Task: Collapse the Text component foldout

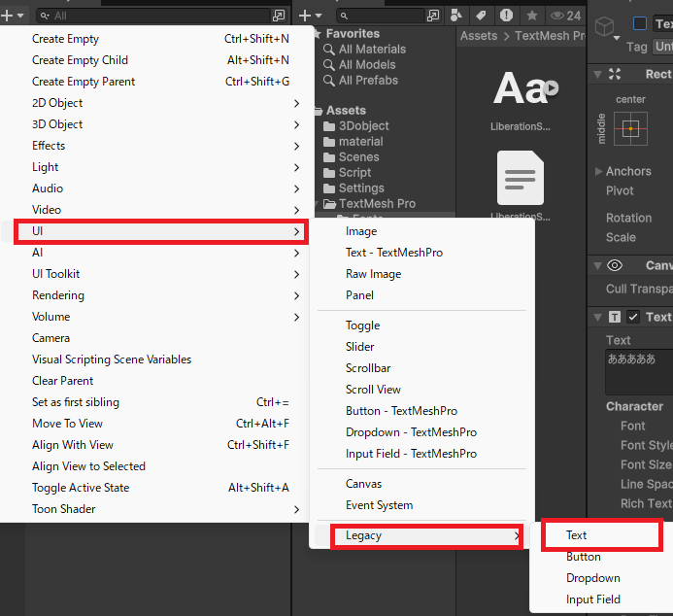Action: click(x=597, y=317)
